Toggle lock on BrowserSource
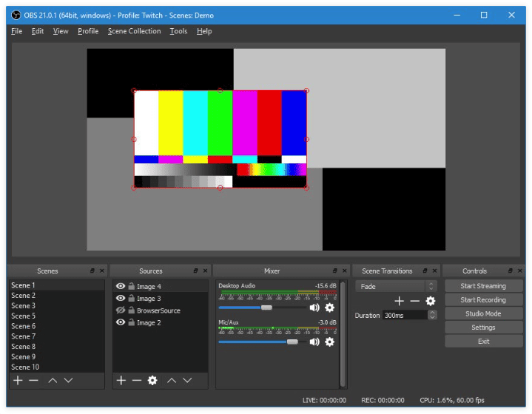Viewport: 532px width, 414px height. 131,310
